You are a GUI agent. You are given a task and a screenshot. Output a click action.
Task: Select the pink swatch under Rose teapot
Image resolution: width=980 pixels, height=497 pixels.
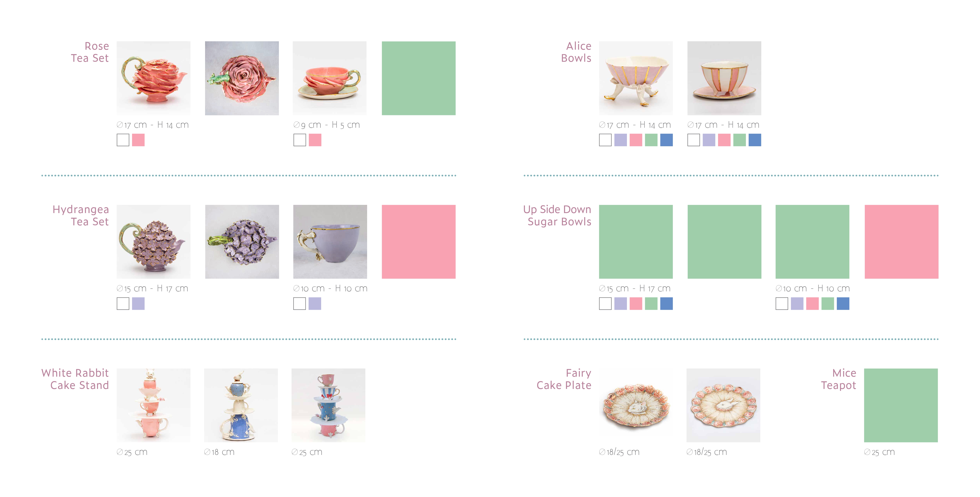coord(138,140)
